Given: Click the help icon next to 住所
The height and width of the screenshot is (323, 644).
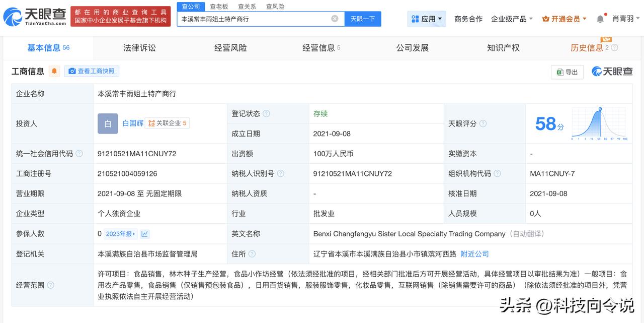Looking at the screenshot, I should (252, 254).
